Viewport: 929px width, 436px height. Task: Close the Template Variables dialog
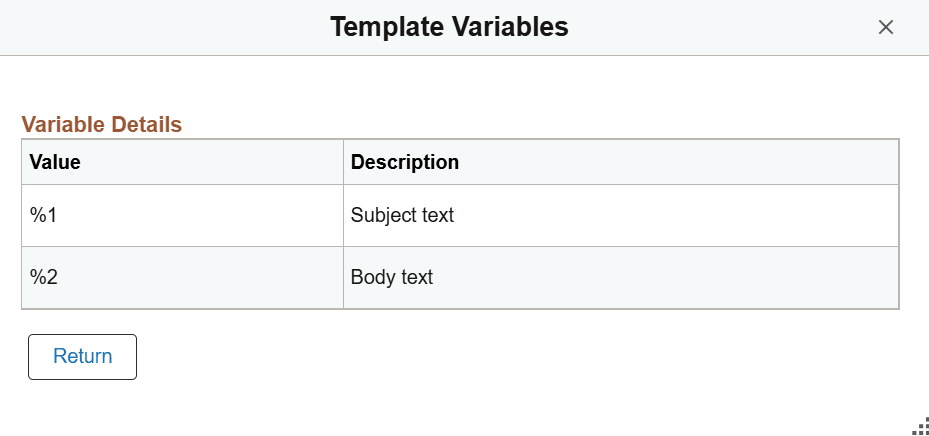tap(885, 27)
